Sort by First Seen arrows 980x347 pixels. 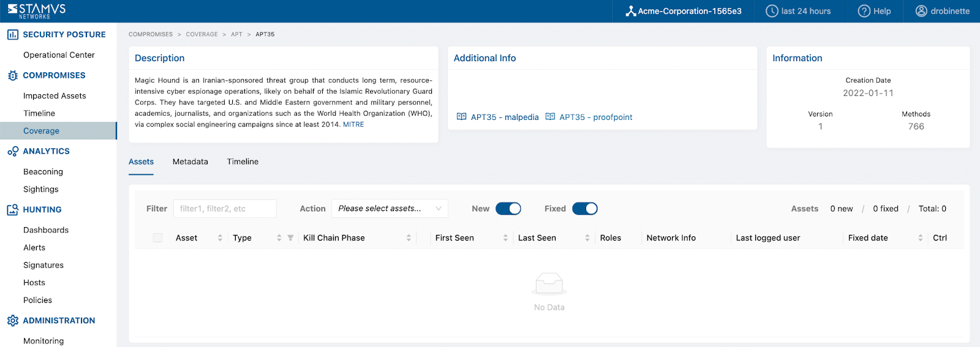coord(505,238)
